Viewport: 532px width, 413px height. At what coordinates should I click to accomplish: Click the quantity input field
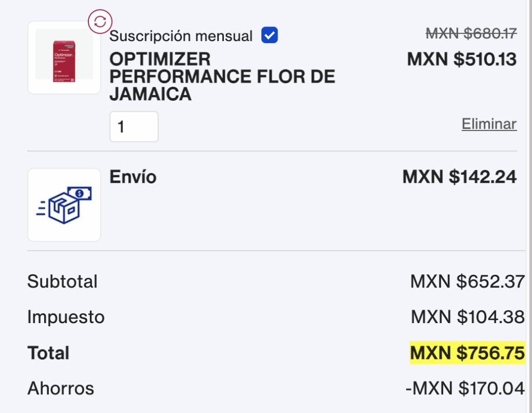pos(134,127)
